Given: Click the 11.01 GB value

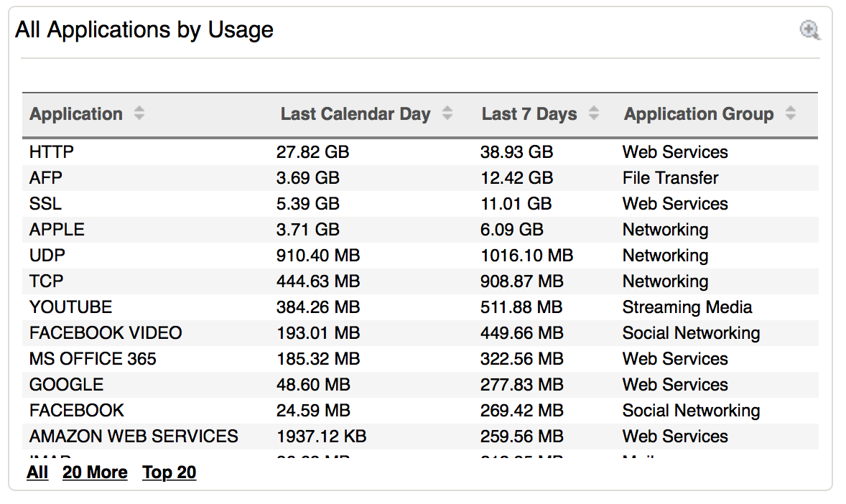Looking at the screenshot, I should pyautogui.click(x=516, y=204).
